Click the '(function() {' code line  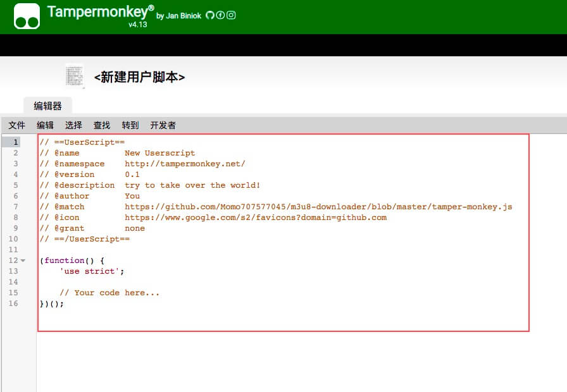(72, 260)
